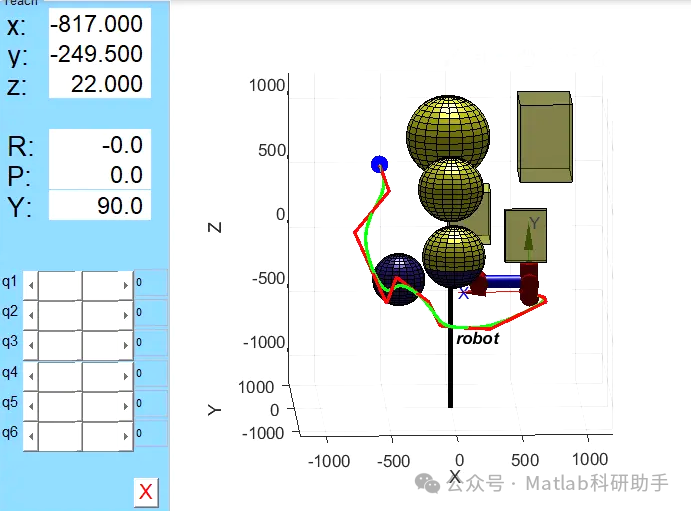Image resolution: width=691 pixels, height=511 pixels.
Task: Click the blue target point marker
Action: click(379, 164)
